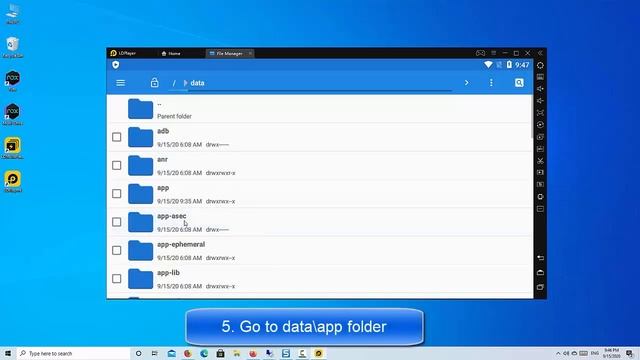
Task: Launch Microsoft Edge from taskbar
Action: coord(204,353)
